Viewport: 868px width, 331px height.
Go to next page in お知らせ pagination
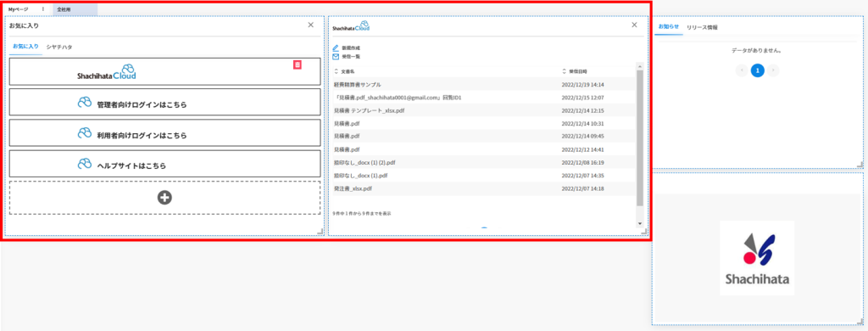coord(773,70)
